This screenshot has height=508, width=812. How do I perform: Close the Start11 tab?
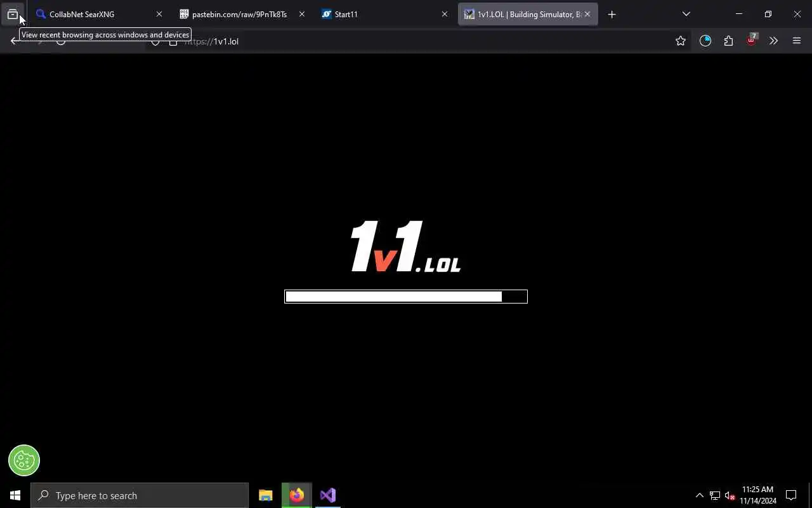pyautogui.click(x=445, y=14)
